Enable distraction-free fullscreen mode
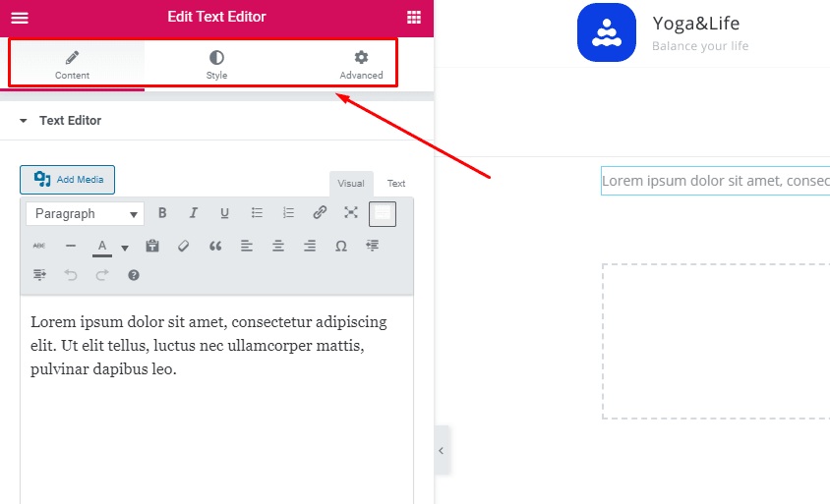Image resolution: width=830 pixels, height=504 pixels. [351, 213]
